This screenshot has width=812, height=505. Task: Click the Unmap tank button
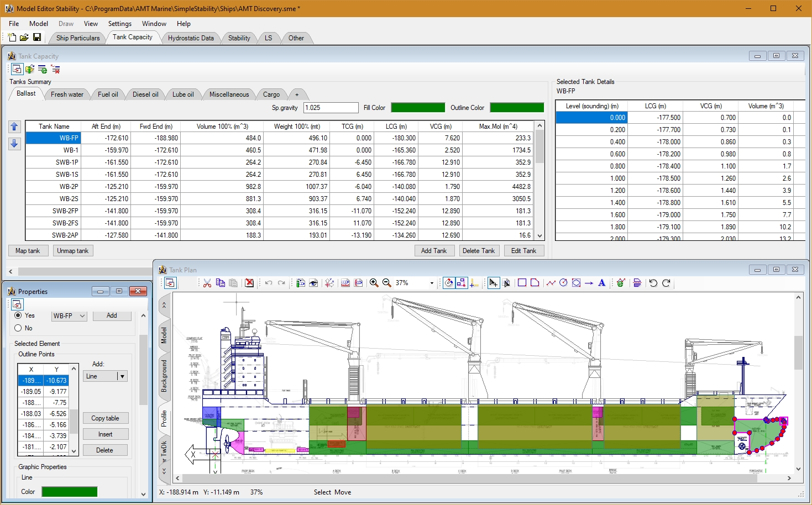click(x=73, y=251)
